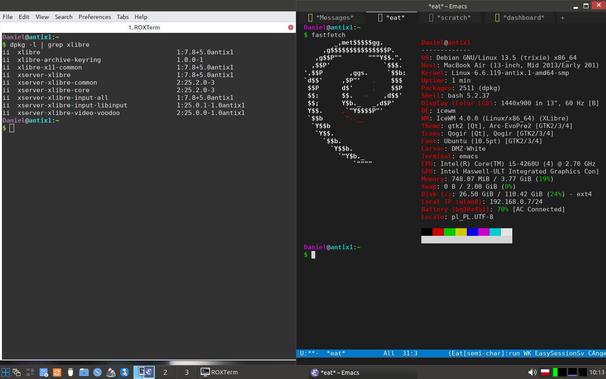Image resolution: width=606 pixels, height=379 pixels.
Task: Click the 'xserver-xlibre-input-libinput' package row
Action: tap(124, 105)
